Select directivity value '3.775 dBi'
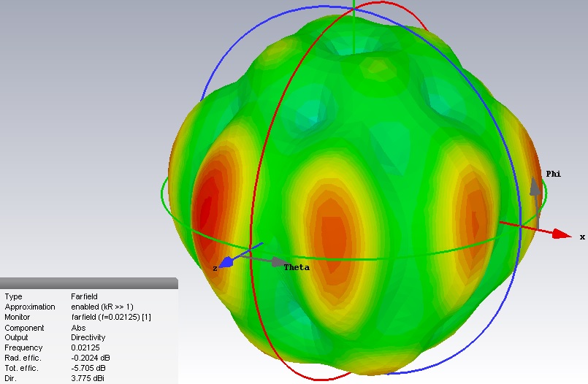The image size is (588, 384). coord(88,378)
